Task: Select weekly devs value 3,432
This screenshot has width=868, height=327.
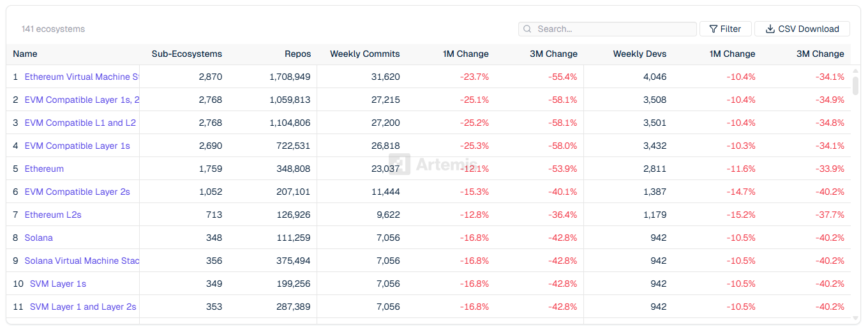Action: pyautogui.click(x=655, y=146)
